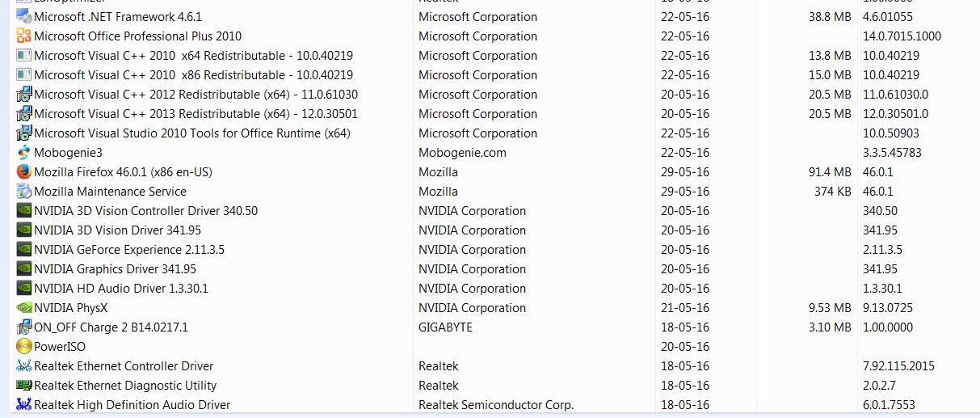Click the Mozilla Firefox 46.0.1 icon
Screen dimensions: 980x418
click(x=24, y=171)
